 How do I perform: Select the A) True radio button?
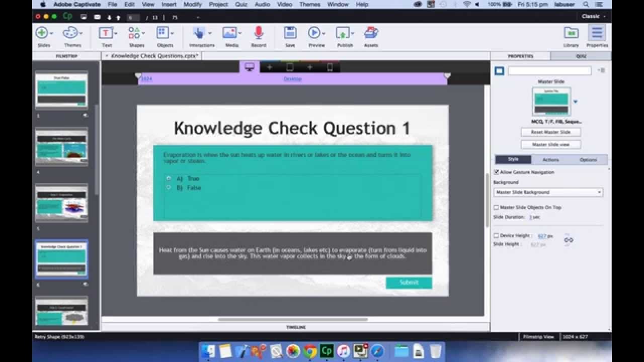pyautogui.click(x=169, y=178)
